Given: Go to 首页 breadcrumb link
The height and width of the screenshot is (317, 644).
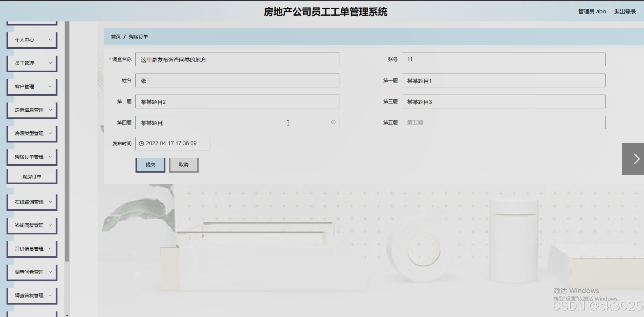Looking at the screenshot, I should [x=115, y=37].
